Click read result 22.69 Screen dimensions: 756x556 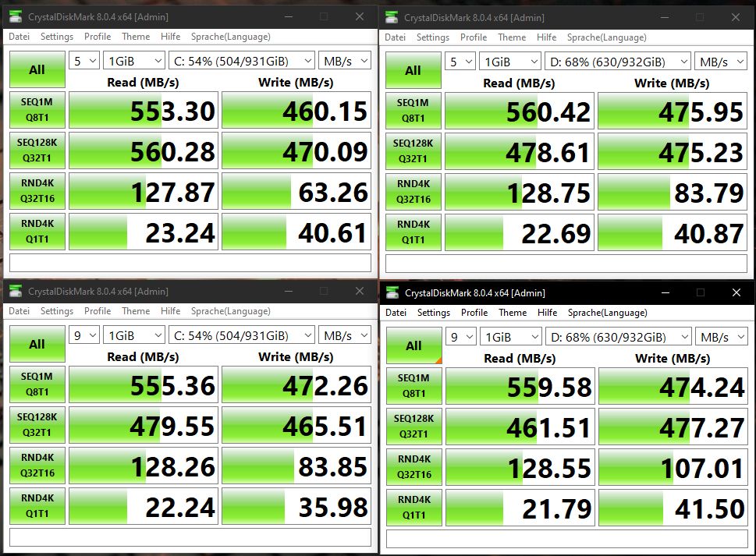[x=520, y=232]
